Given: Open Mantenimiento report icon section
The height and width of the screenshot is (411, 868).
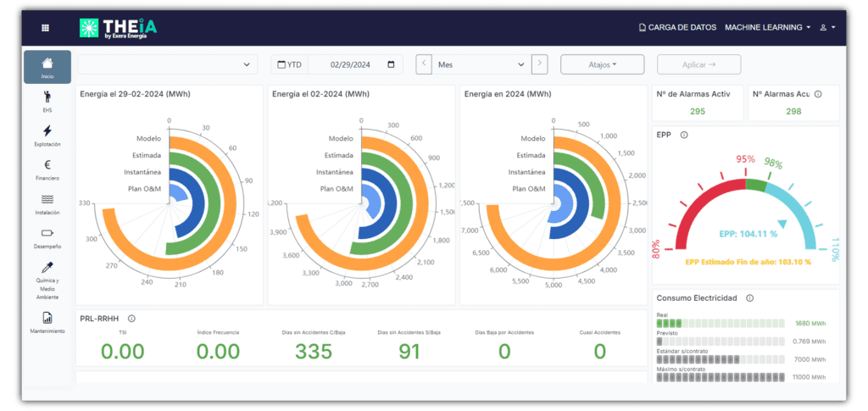Looking at the screenshot, I should 47,322.
